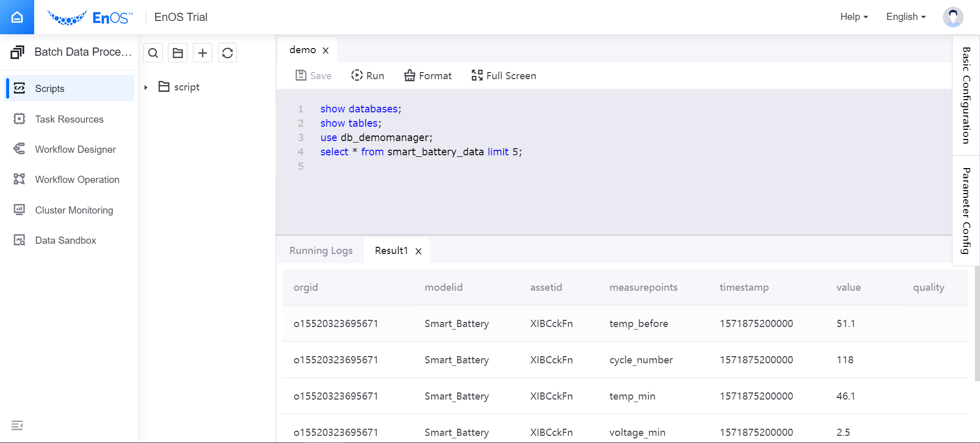
Task: Click editor line 'show databases;'
Action: (x=361, y=109)
